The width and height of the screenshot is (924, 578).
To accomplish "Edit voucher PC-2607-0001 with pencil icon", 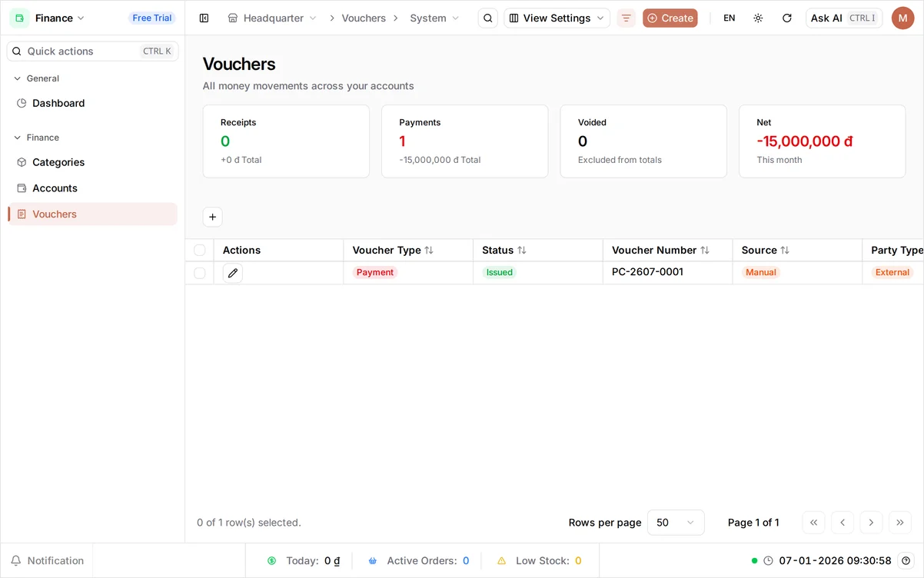I will tap(233, 273).
